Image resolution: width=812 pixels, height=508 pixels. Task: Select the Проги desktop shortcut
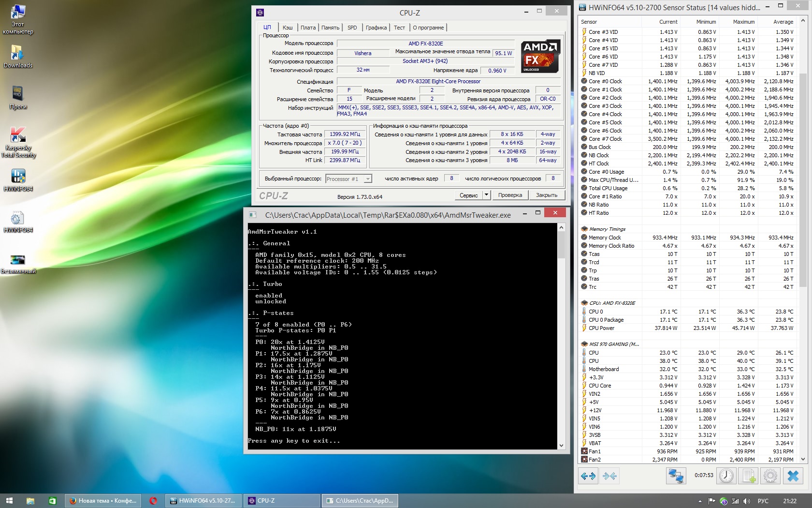[18, 97]
